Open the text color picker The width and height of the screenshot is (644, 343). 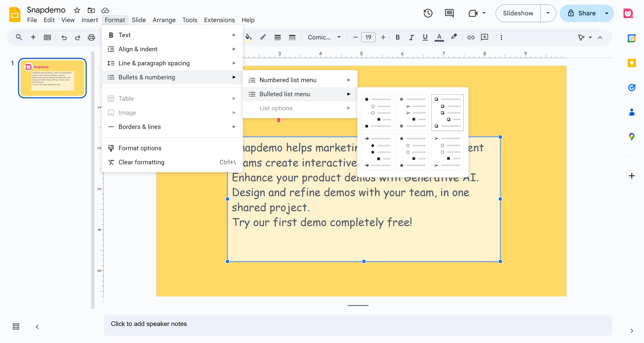(x=439, y=37)
